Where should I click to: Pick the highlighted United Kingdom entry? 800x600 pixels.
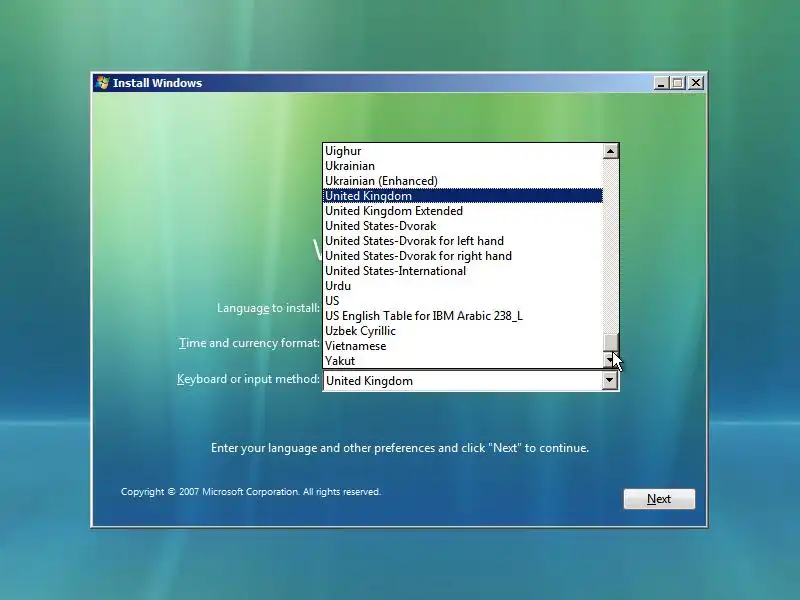click(x=463, y=196)
